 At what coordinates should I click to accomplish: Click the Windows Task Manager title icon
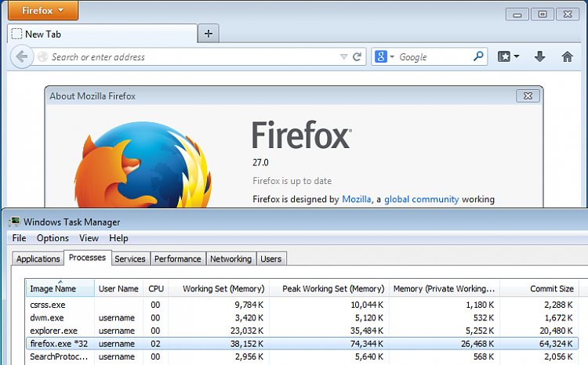pyautogui.click(x=14, y=222)
